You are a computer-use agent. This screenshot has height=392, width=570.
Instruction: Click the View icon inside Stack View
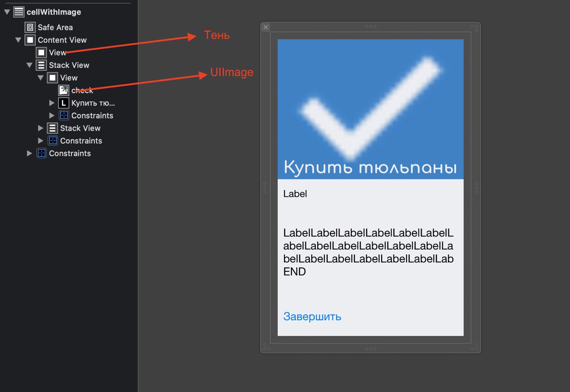tap(53, 78)
